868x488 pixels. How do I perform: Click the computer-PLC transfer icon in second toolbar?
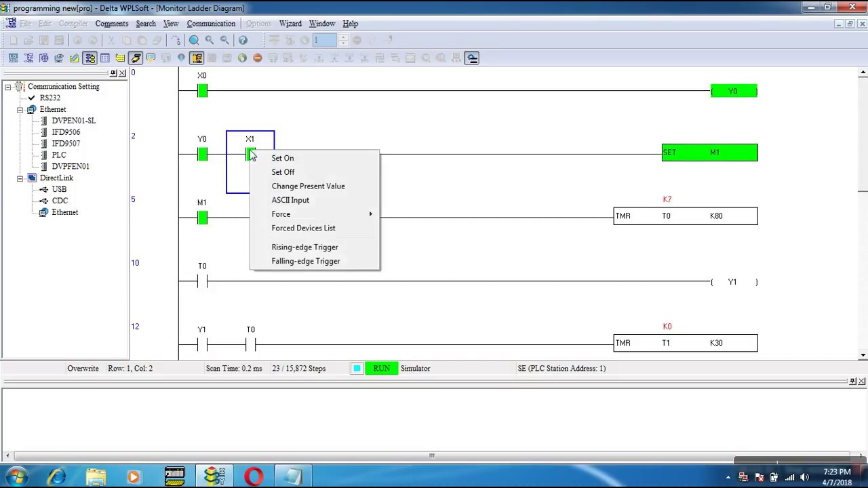(59, 58)
